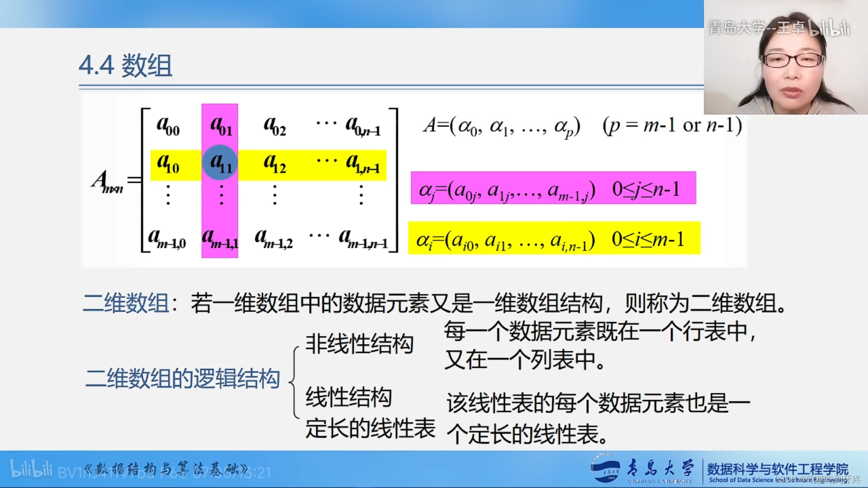Click the 青島大學 calligraphy name in the footer

click(x=660, y=468)
